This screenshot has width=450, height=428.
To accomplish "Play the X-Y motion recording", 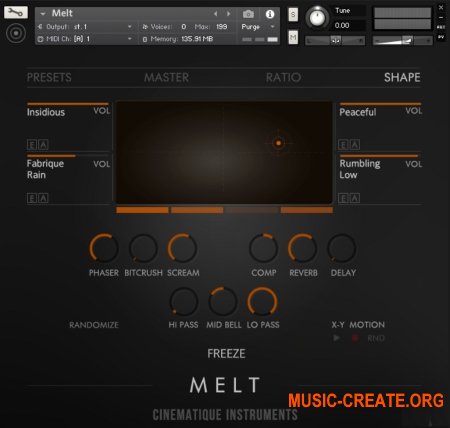I will (336, 338).
